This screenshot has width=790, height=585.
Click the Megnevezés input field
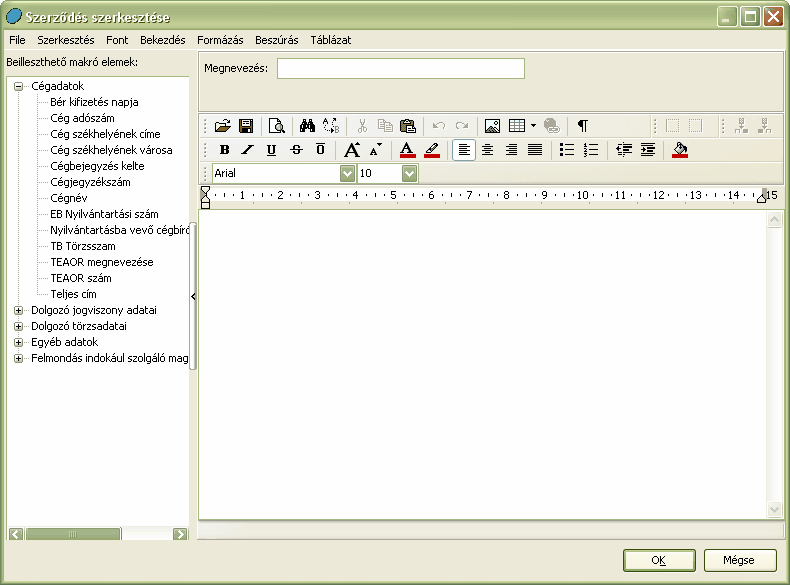tap(401, 69)
